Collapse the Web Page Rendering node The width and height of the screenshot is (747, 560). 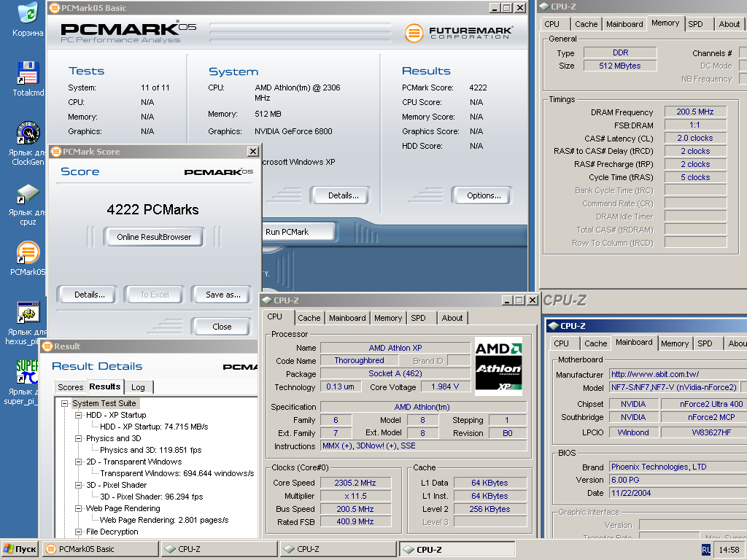pos(78,508)
